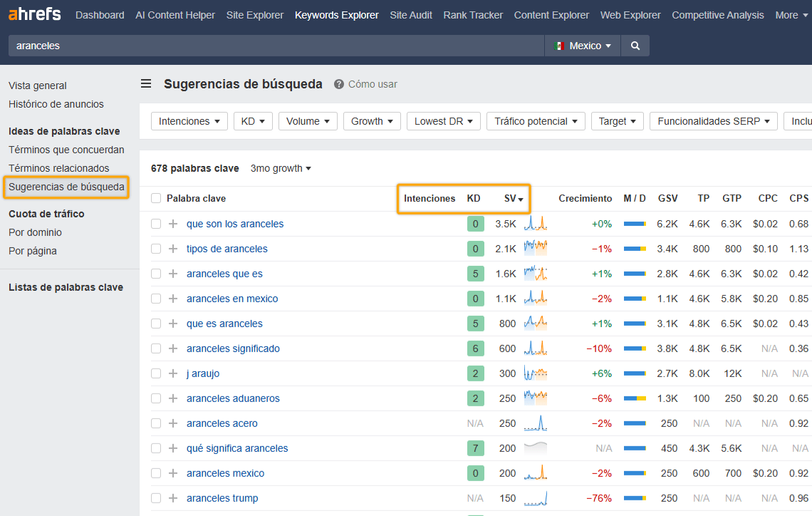
Task: Open the 3mo growth dropdown
Action: [x=281, y=168]
